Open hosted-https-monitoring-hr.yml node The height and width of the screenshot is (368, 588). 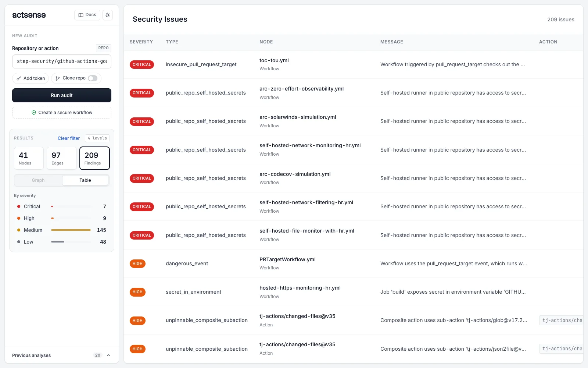[300, 288]
